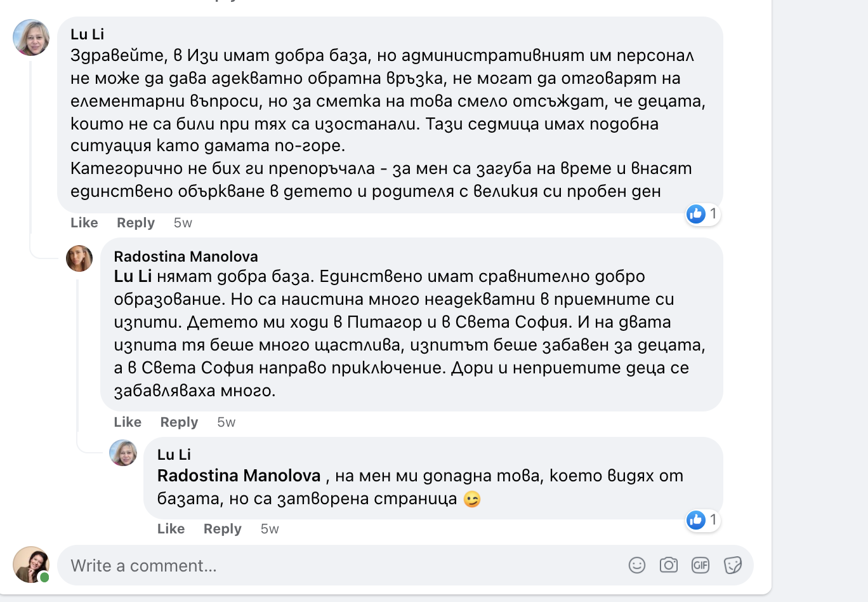Open the sticker picker in comment box

[732, 565]
